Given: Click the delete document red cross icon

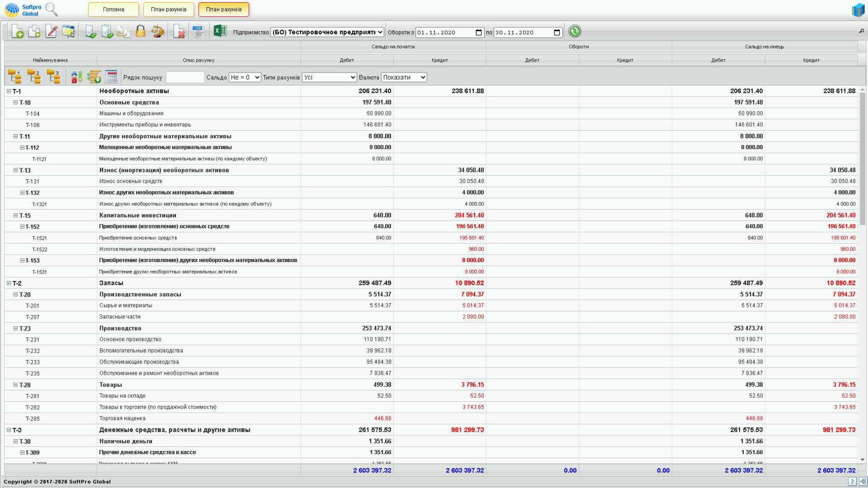Looking at the screenshot, I should [x=179, y=31].
